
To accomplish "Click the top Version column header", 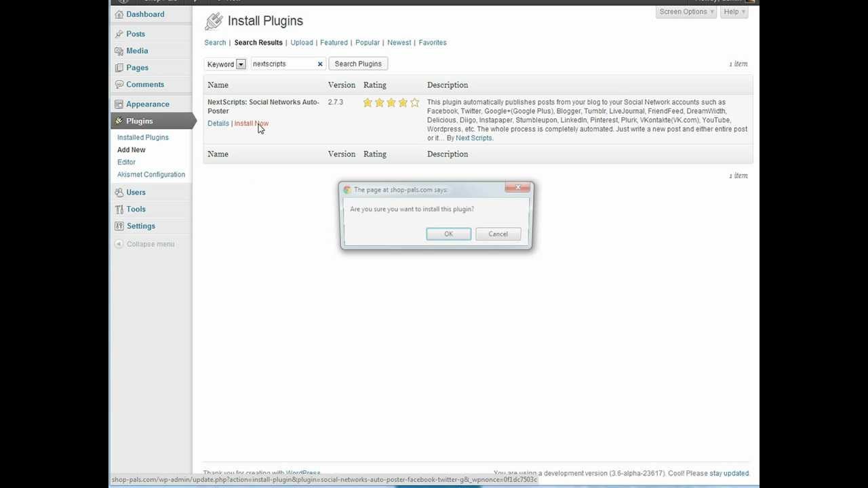I will [342, 85].
